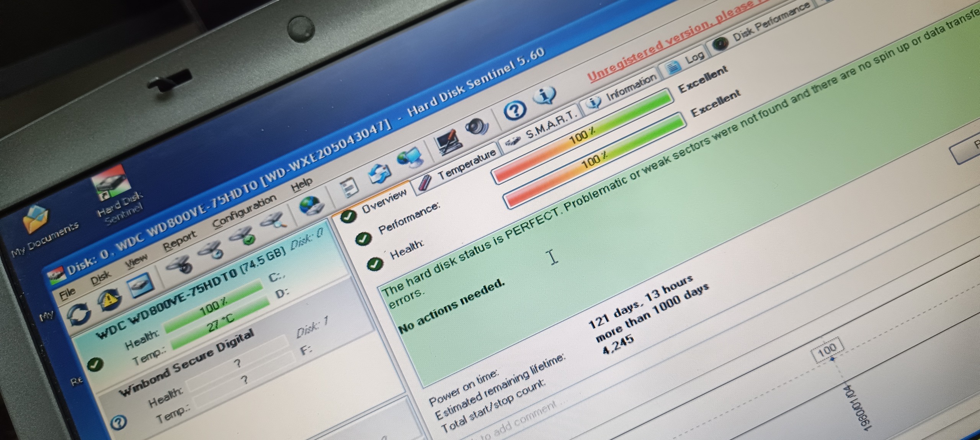Open the File menu
Viewport: 980px width, 440px height.
[67, 294]
